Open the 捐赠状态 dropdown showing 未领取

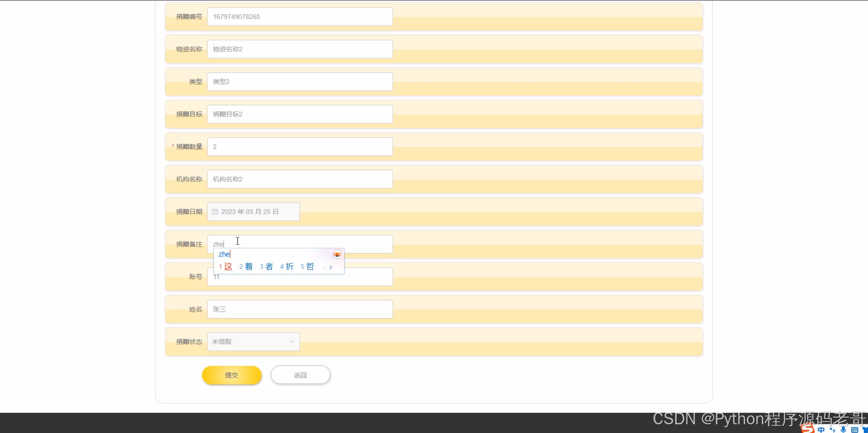(x=253, y=342)
